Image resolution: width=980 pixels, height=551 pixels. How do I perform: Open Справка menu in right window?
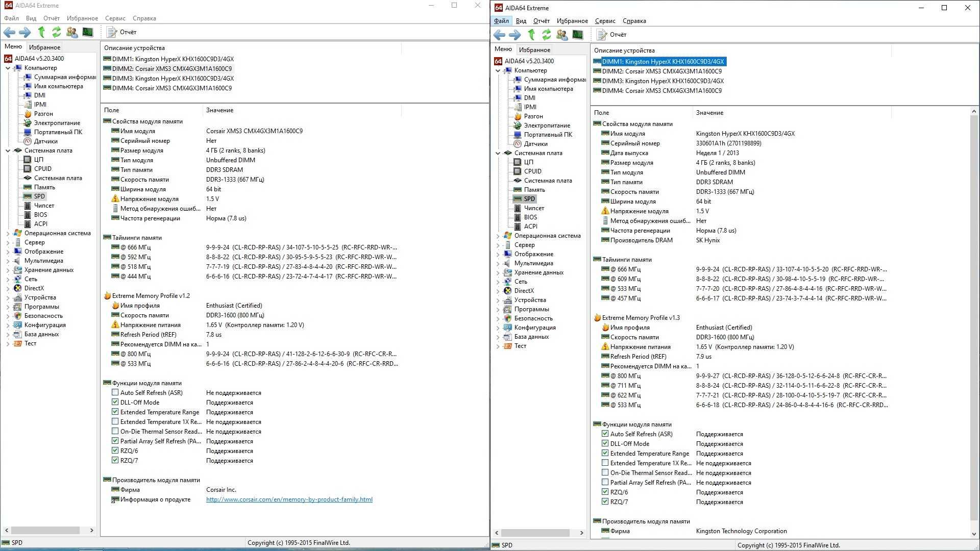[634, 21]
